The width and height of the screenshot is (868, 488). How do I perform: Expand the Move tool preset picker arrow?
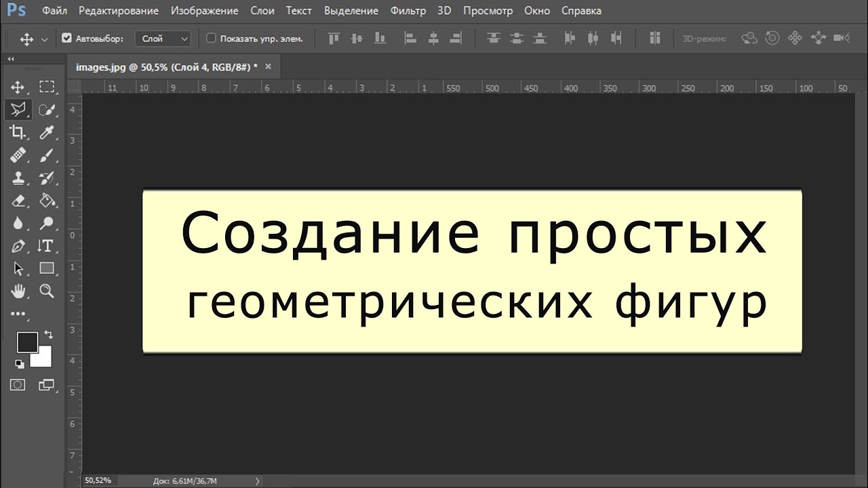point(45,39)
